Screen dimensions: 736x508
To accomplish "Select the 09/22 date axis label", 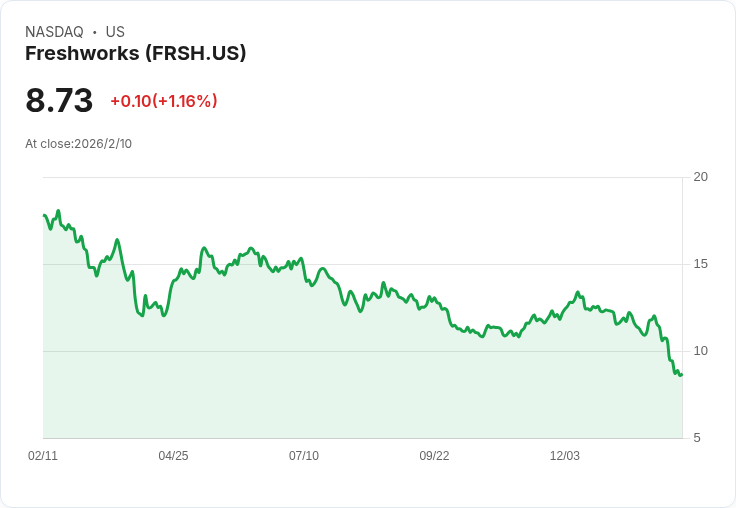I will 434,456.
